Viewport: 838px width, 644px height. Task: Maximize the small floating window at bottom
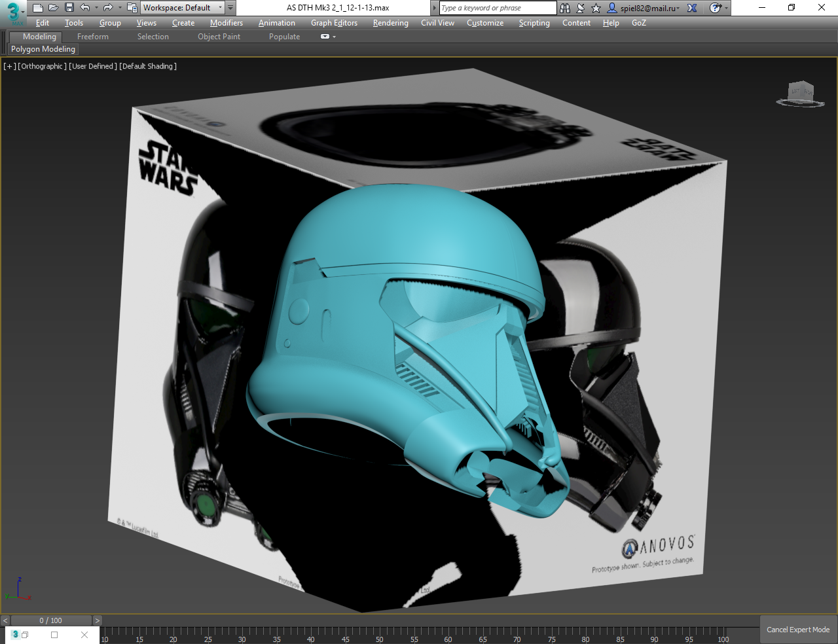(x=54, y=635)
